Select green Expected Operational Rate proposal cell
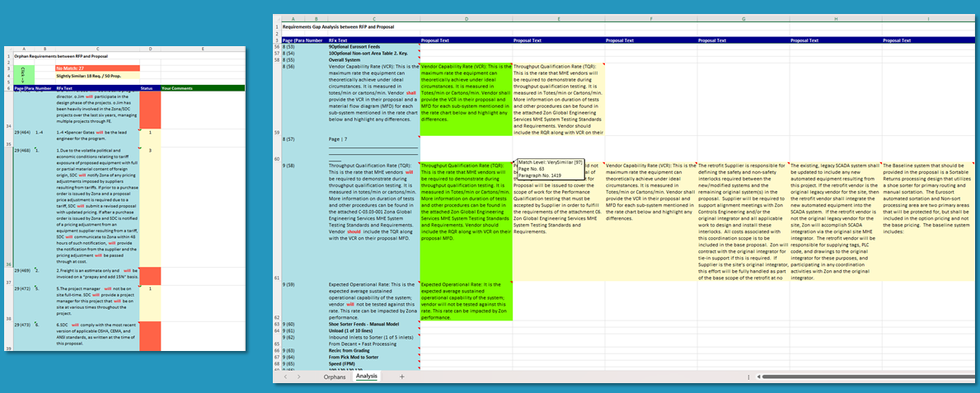 (466, 301)
